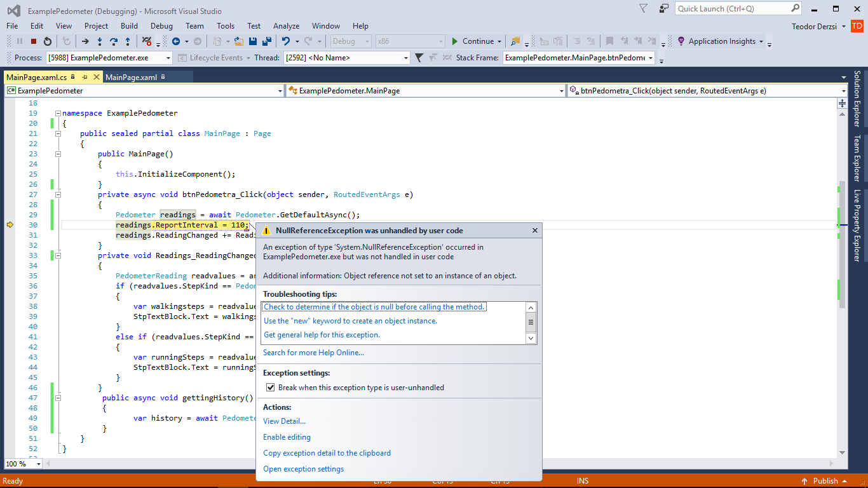This screenshot has height=488, width=868.
Task: Collapse the namespace ExamplePedometer code block
Action: [58, 113]
